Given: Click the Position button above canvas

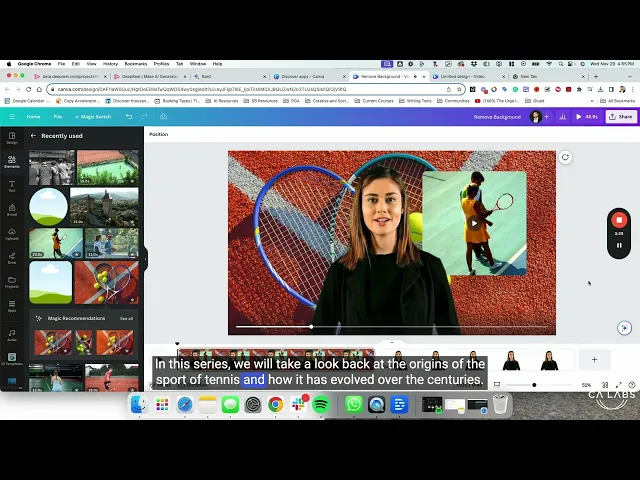Looking at the screenshot, I should point(159,134).
